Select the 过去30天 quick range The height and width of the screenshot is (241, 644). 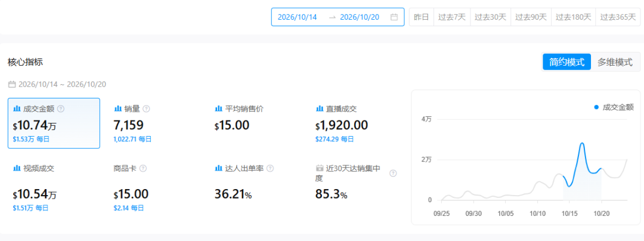490,17
